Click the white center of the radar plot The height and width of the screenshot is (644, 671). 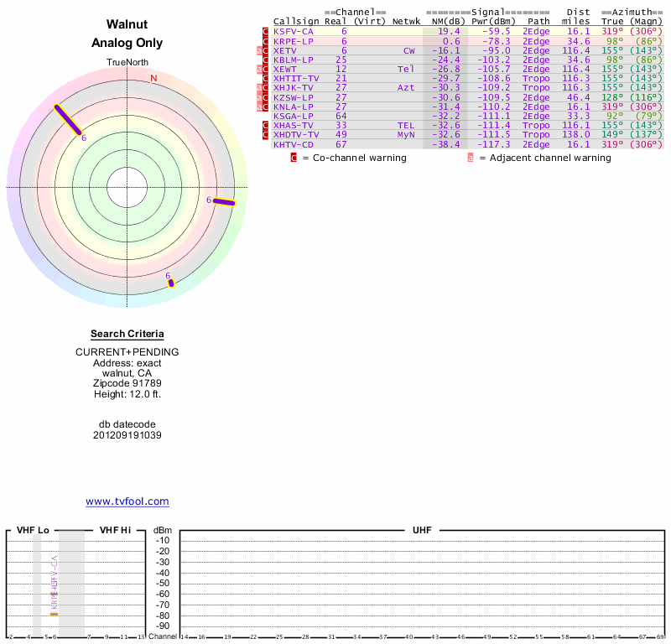[x=127, y=186]
